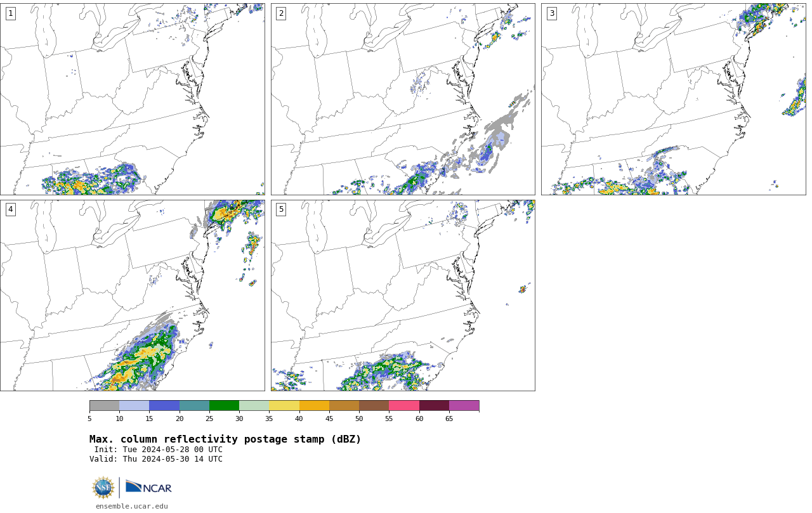The image size is (812, 513).
Task: Click the pale green 30-35 dBZ swatch
Action: (x=254, y=406)
